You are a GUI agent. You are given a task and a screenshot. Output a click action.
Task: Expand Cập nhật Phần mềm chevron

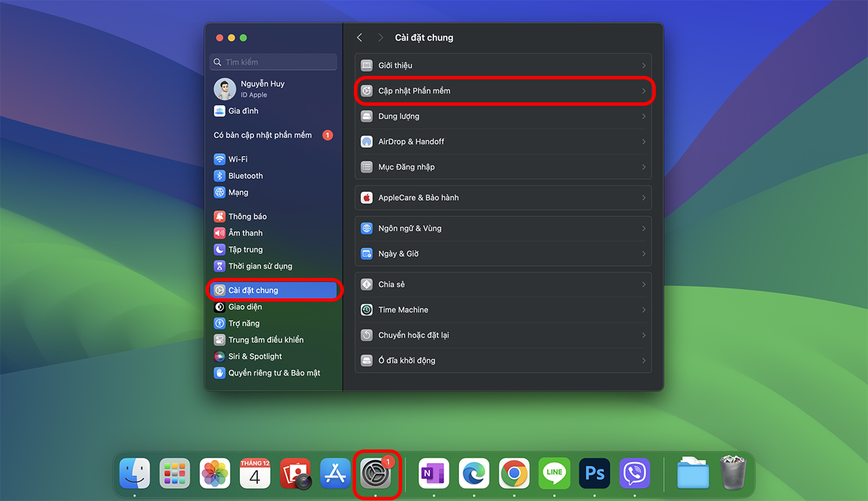point(643,91)
